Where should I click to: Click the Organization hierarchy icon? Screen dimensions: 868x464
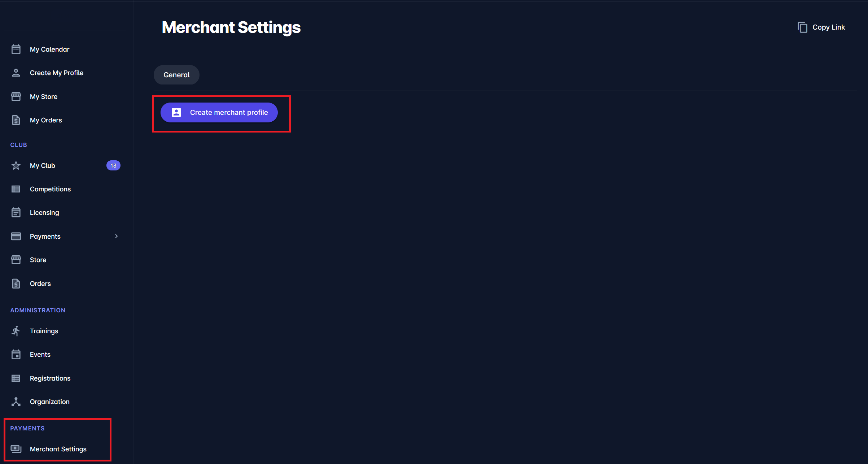coord(16,402)
